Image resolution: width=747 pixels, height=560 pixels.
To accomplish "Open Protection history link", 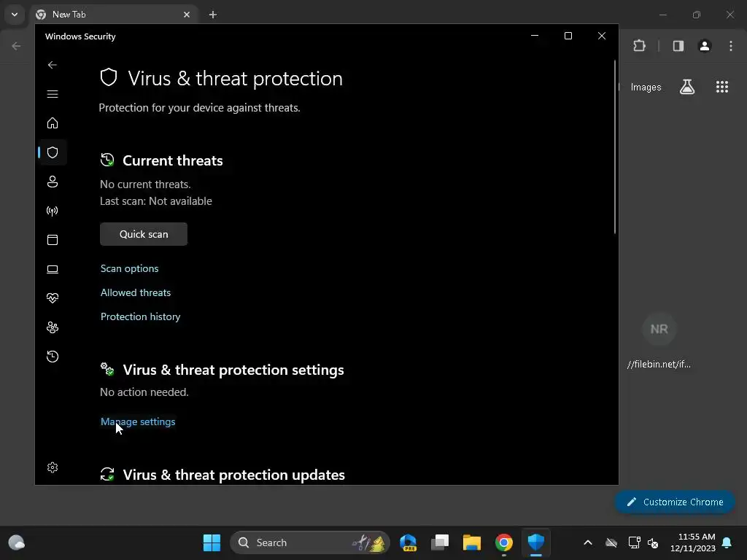I will (140, 316).
